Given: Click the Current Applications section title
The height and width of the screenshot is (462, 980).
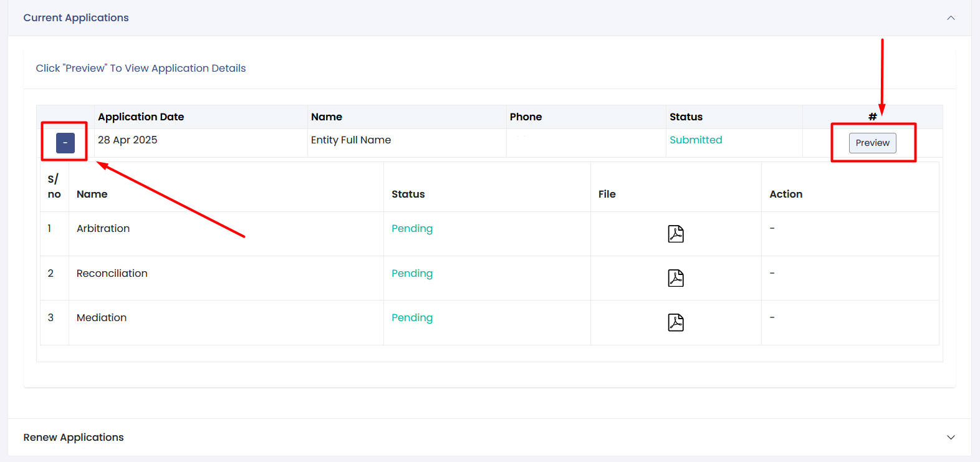Looking at the screenshot, I should (x=76, y=18).
